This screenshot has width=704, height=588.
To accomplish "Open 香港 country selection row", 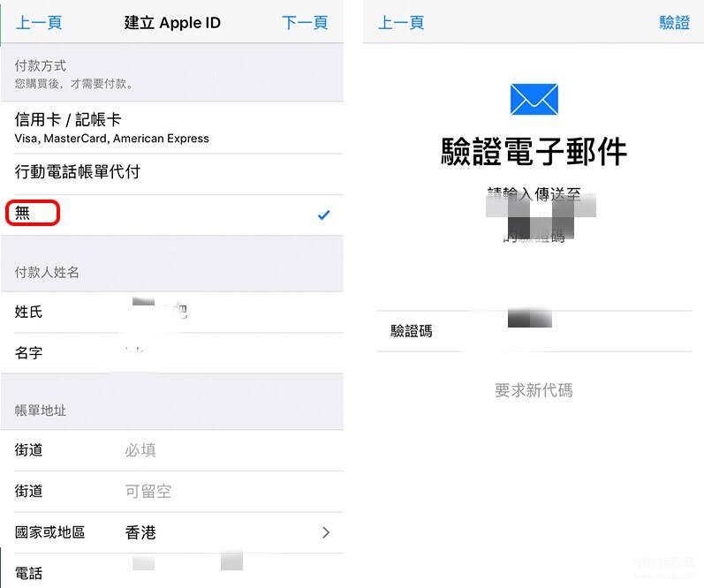I will tap(172, 532).
